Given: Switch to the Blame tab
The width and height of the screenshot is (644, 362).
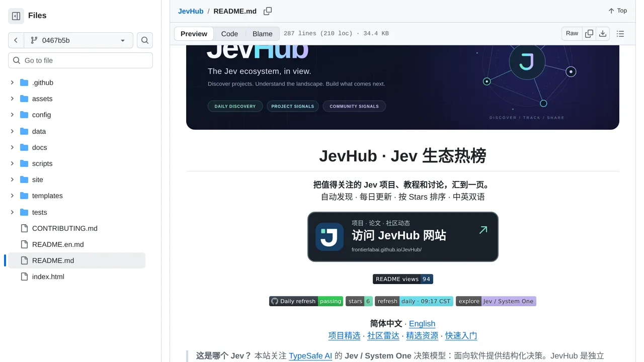Looking at the screenshot, I should 263,34.
